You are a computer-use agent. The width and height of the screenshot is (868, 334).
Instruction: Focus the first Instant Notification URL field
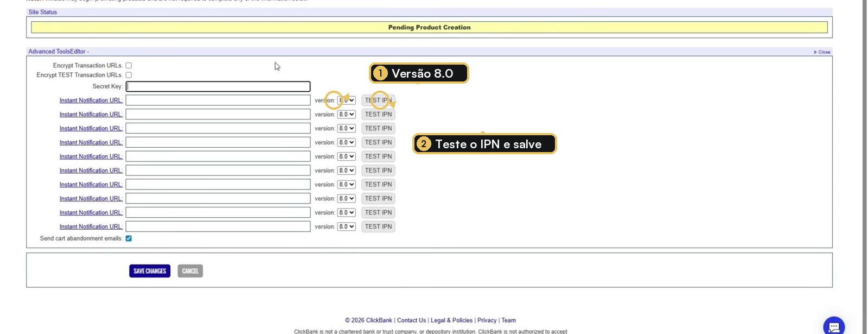(218, 100)
